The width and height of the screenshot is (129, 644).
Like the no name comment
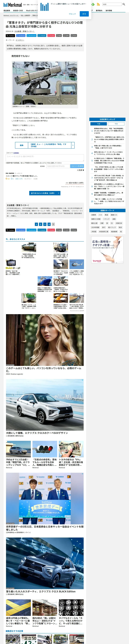(x=8, y=179)
